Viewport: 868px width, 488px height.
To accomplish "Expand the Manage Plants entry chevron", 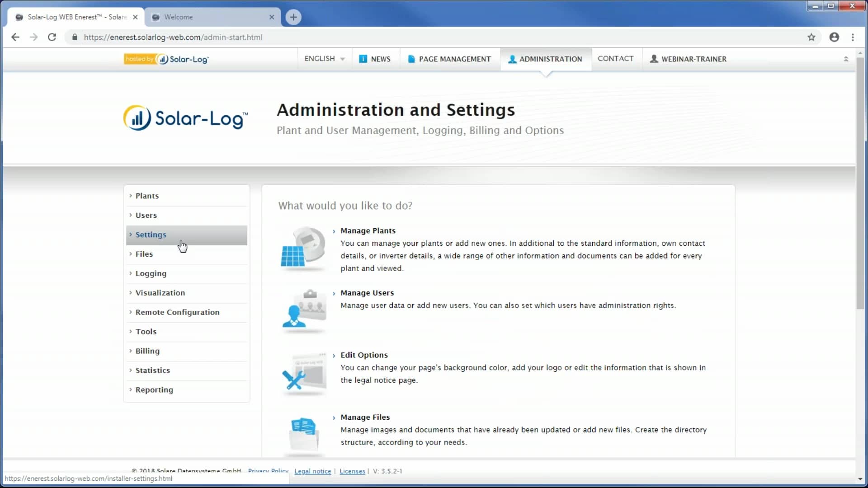I will (334, 231).
